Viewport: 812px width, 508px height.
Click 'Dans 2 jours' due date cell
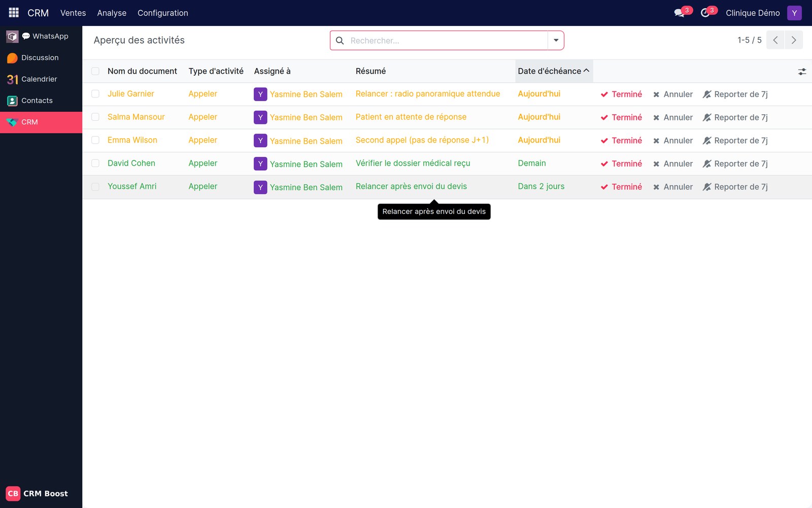point(541,186)
